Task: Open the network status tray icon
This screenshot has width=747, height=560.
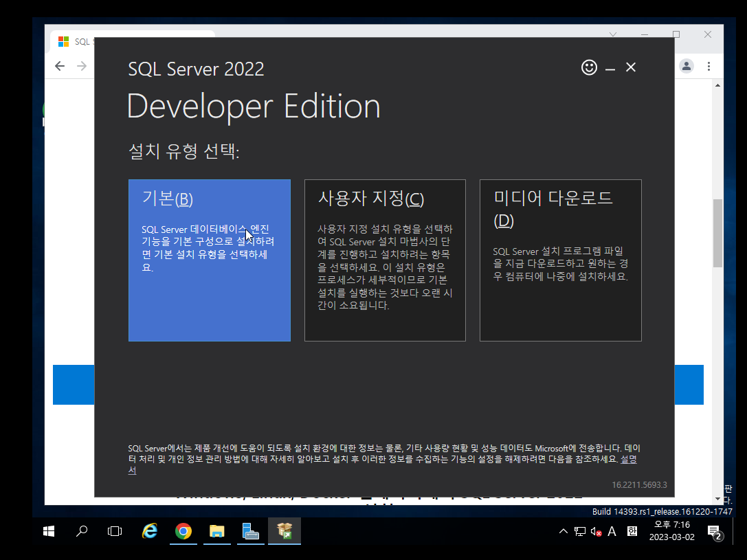Action: click(x=580, y=531)
